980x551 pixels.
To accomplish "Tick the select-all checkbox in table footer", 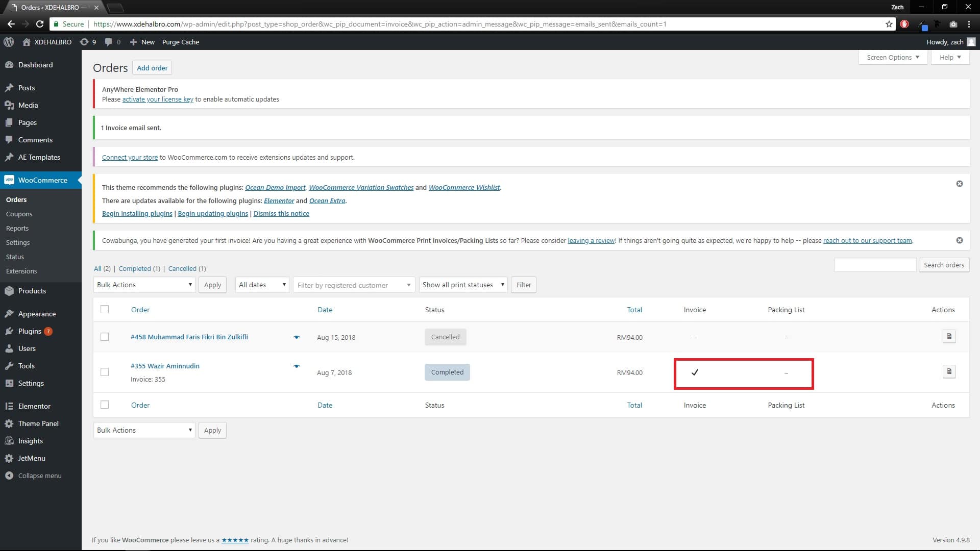I will coord(105,405).
